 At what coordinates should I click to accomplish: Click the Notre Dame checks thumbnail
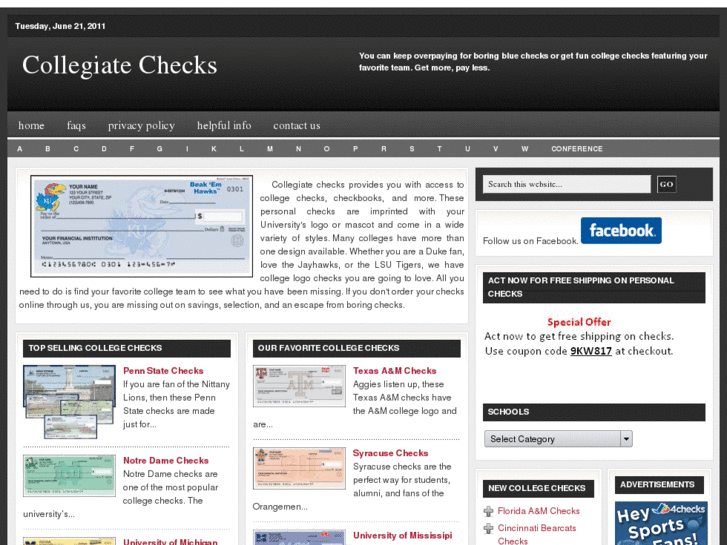pos(69,475)
